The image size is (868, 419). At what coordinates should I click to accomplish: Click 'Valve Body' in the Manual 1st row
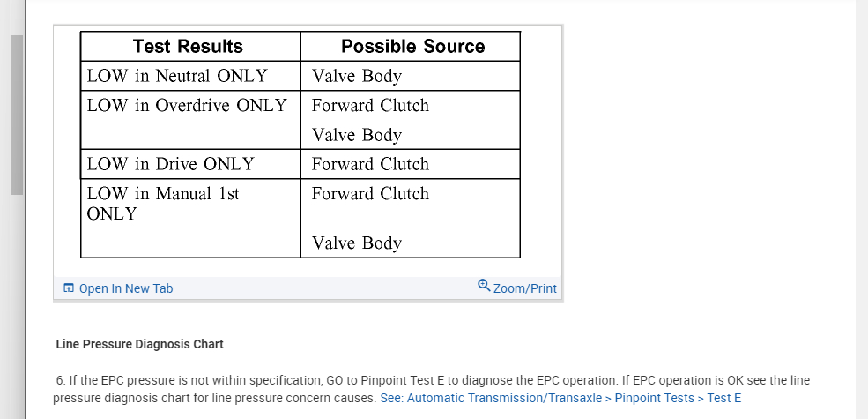point(357,243)
